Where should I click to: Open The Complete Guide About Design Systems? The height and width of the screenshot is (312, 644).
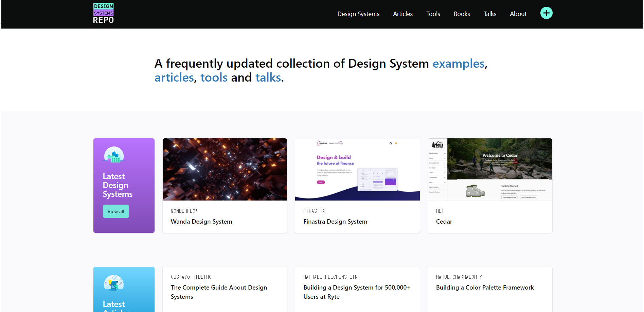click(219, 292)
